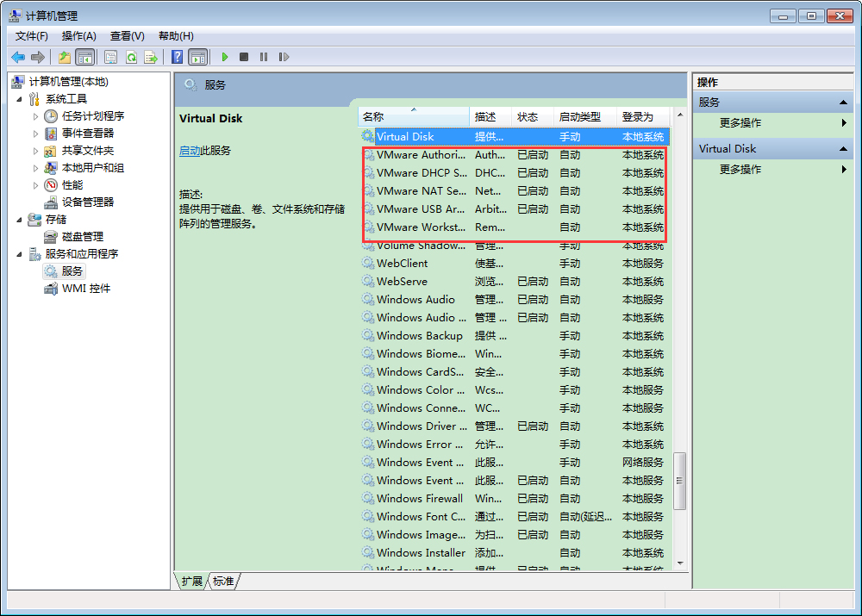The width and height of the screenshot is (862, 616).
Task: Start service using the green play icon
Action: pyautogui.click(x=225, y=57)
